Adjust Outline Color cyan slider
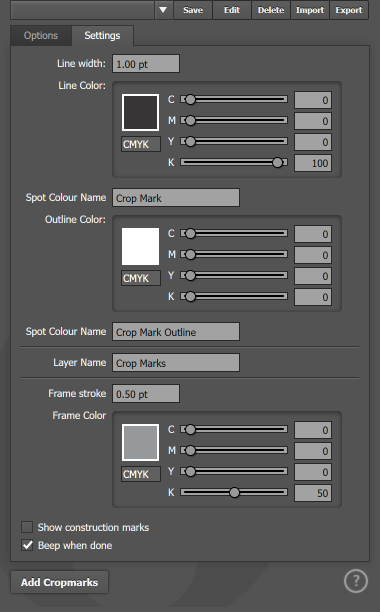 point(234,233)
